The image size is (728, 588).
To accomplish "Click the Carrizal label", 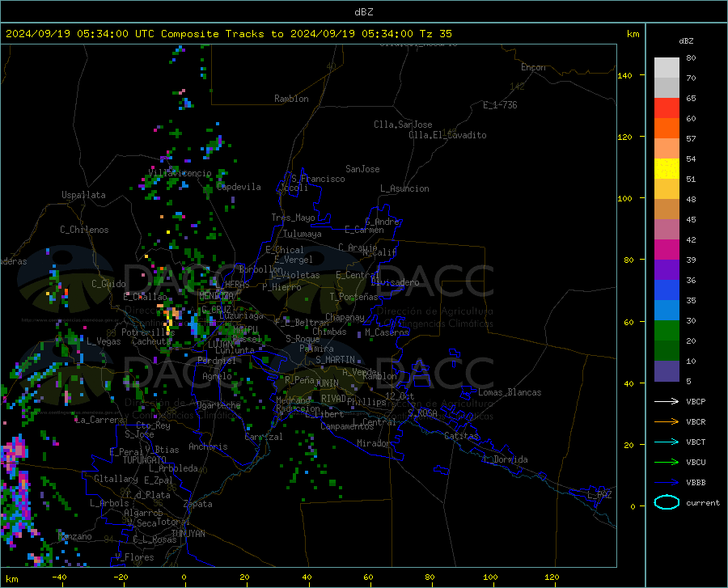I will coord(264,438).
